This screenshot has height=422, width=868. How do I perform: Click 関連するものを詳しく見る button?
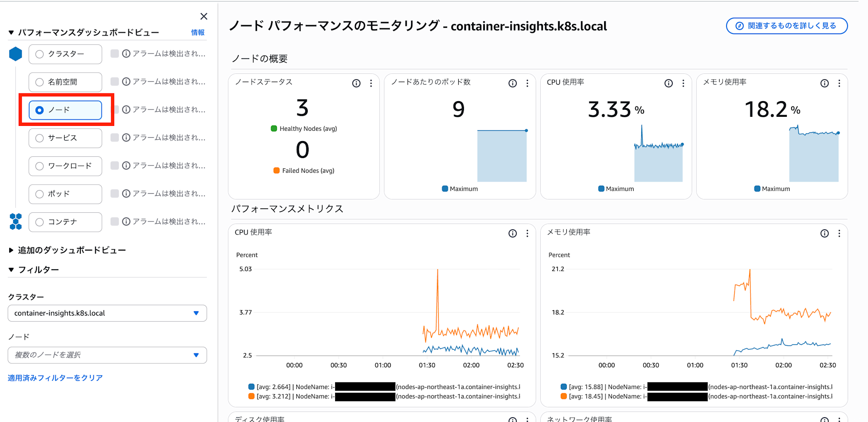[x=786, y=26]
